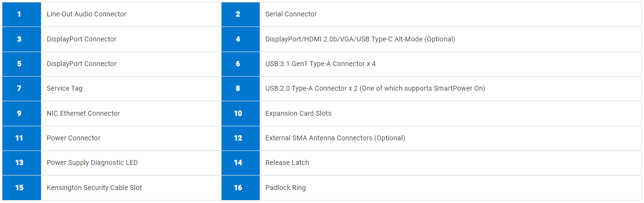Click the Power Connector label

pyautogui.click(x=74, y=138)
